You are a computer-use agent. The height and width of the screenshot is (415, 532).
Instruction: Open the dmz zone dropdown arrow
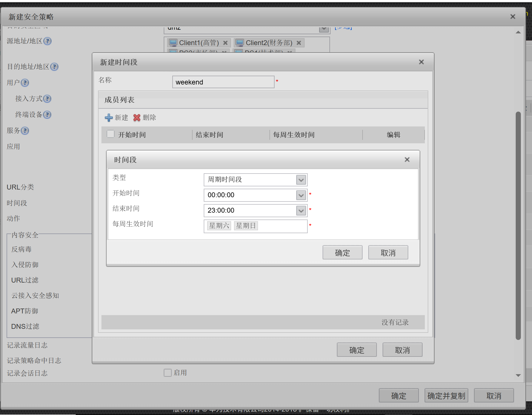324,29
